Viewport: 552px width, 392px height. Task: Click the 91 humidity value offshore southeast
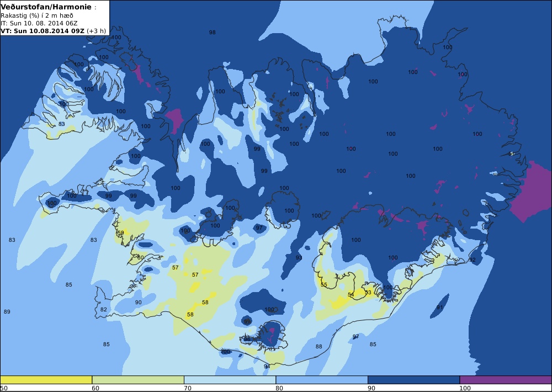click(440, 308)
